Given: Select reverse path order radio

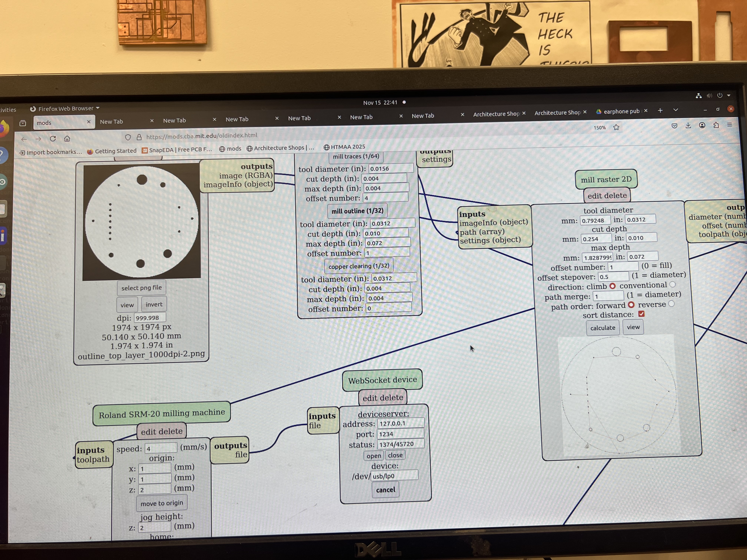Looking at the screenshot, I should (x=671, y=304).
